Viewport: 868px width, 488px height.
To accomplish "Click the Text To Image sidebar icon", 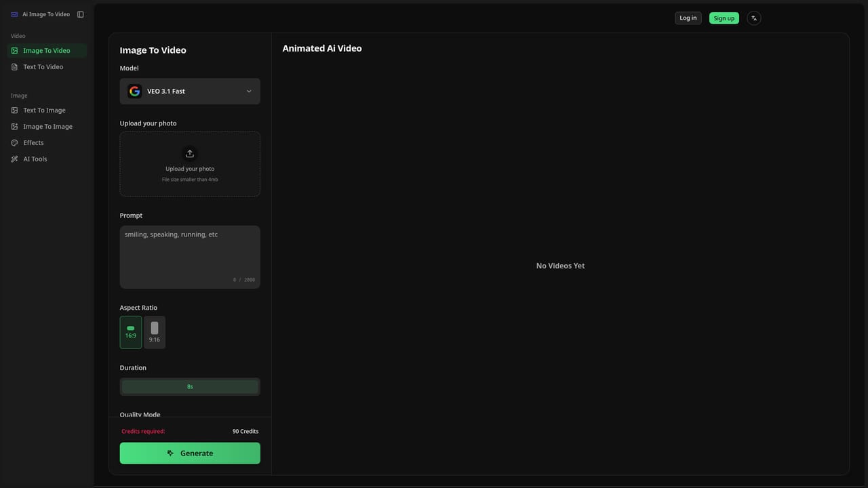I will point(15,110).
